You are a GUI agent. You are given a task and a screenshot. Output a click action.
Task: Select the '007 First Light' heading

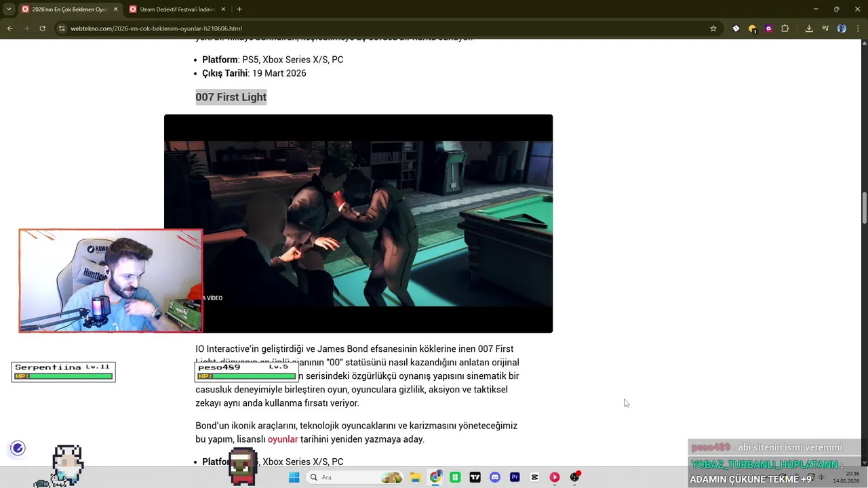coord(231,97)
